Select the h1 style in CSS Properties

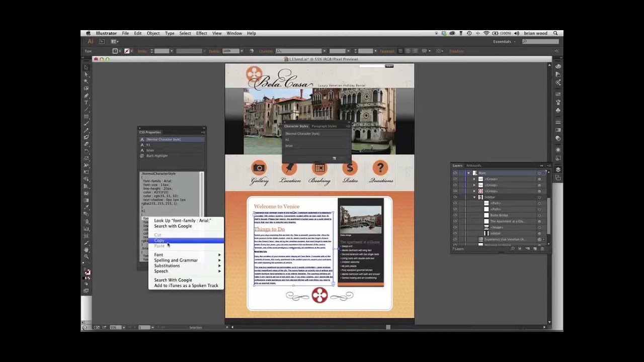coord(148,145)
